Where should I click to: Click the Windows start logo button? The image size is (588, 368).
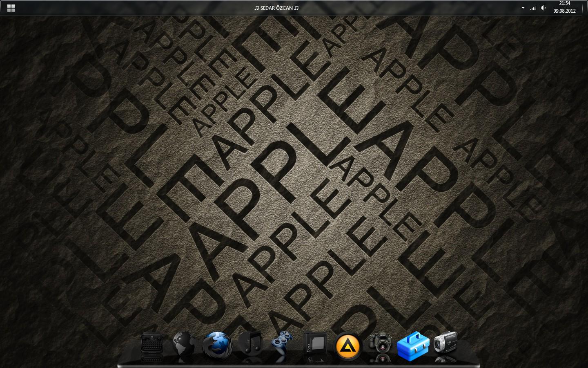tap(11, 8)
